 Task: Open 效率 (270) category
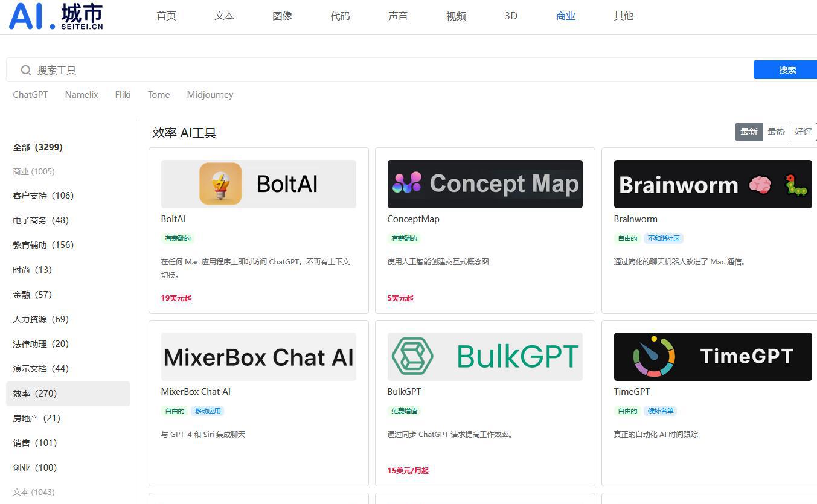pos(68,394)
